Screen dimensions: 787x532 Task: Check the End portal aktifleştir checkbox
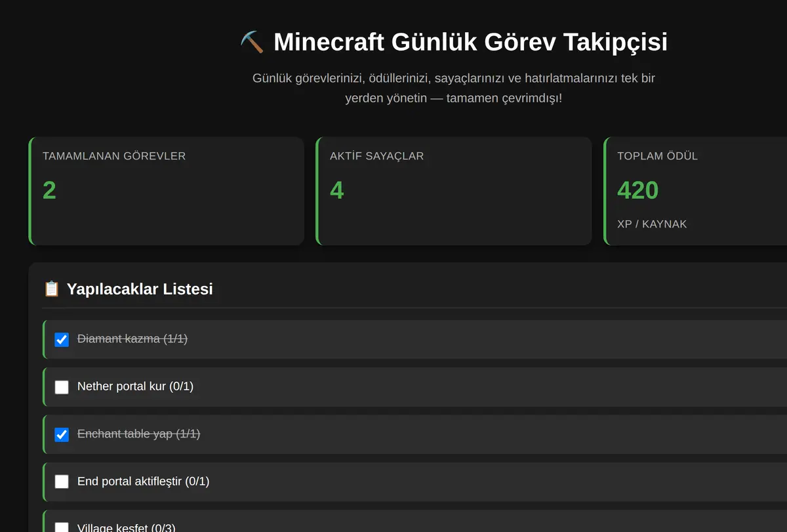[62, 481]
